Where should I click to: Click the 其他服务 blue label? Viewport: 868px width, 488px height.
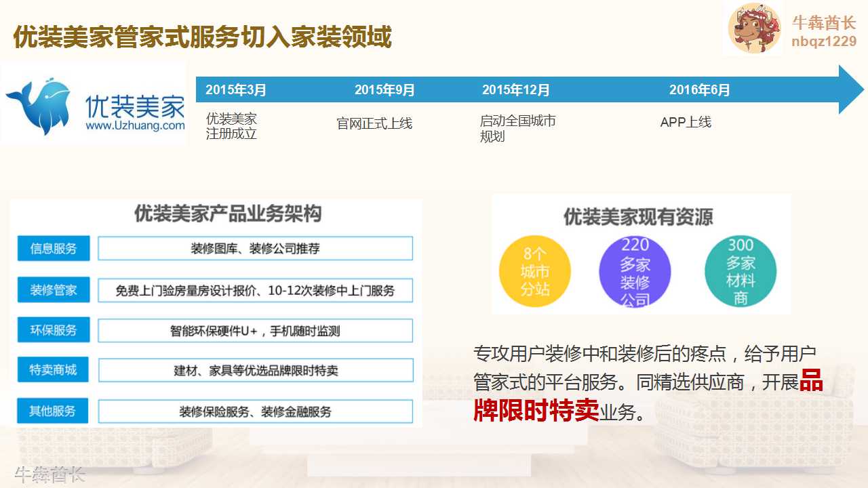(x=53, y=411)
